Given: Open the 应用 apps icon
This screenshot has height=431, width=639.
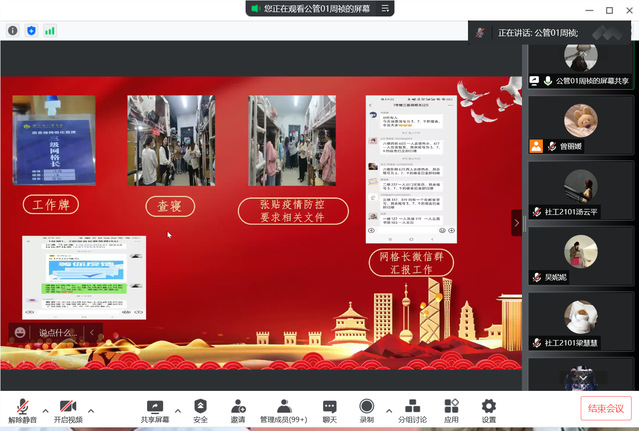Looking at the screenshot, I should 451,408.
